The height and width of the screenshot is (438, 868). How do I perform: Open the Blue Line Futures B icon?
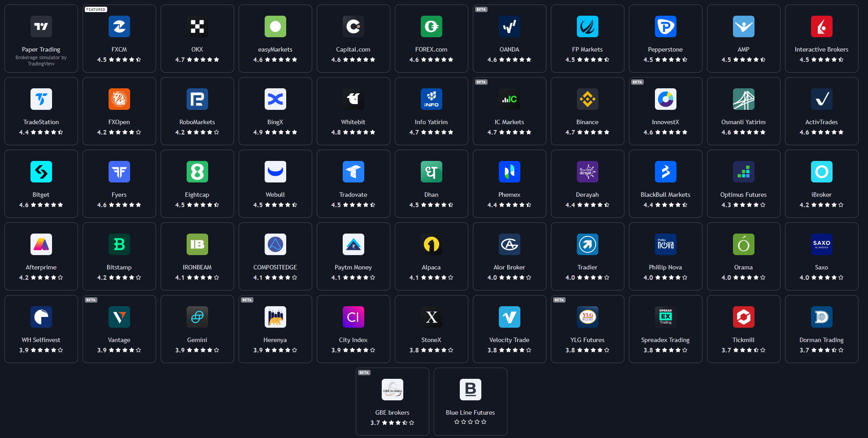pyautogui.click(x=471, y=390)
